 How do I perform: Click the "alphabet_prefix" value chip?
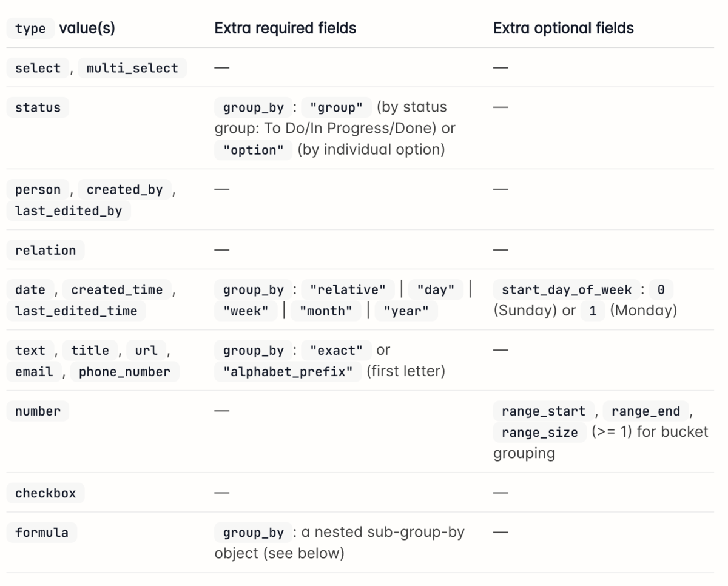pos(288,371)
